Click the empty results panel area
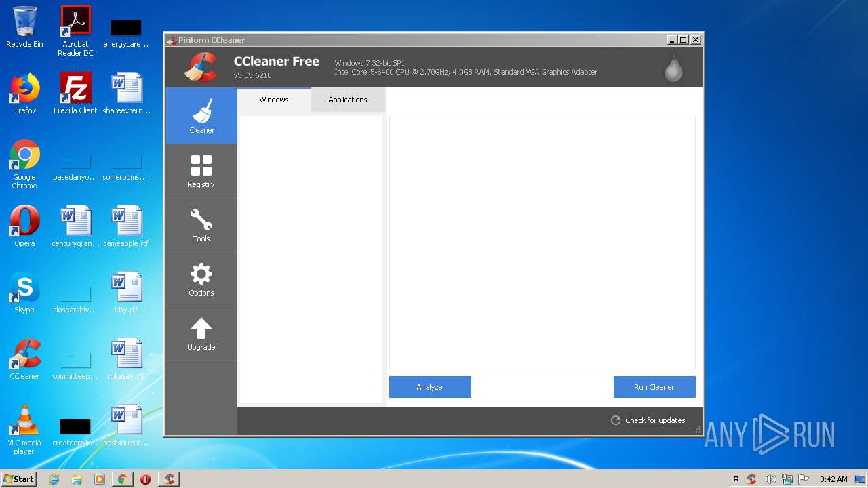This screenshot has width=868, height=488. coord(542,243)
